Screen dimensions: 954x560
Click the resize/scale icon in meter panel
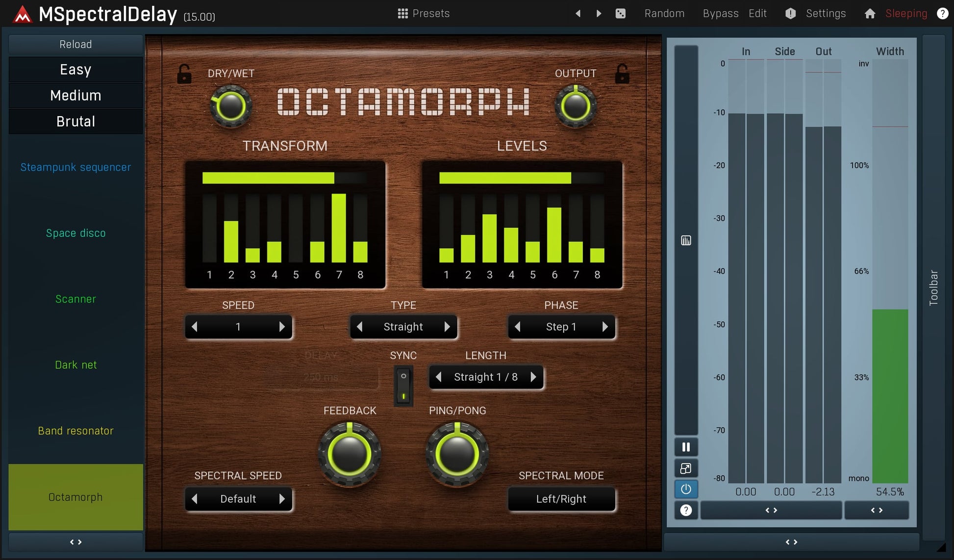686,468
